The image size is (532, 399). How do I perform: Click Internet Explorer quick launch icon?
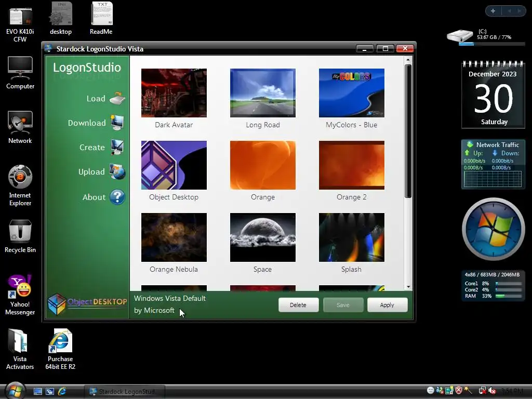(62, 392)
